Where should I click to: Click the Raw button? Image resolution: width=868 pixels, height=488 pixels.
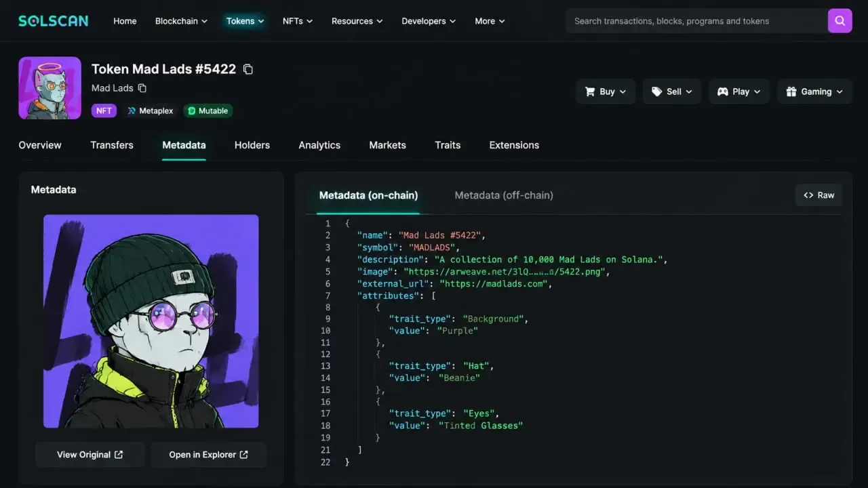coord(818,195)
